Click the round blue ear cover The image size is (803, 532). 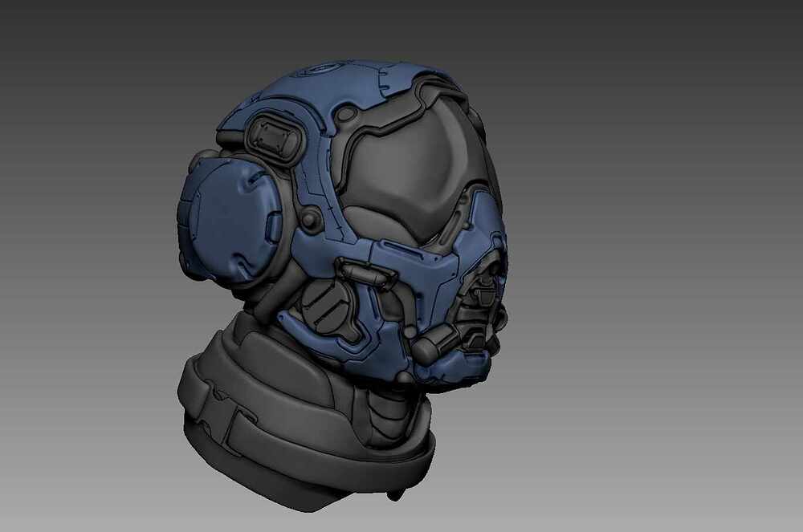pyautogui.click(x=228, y=219)
